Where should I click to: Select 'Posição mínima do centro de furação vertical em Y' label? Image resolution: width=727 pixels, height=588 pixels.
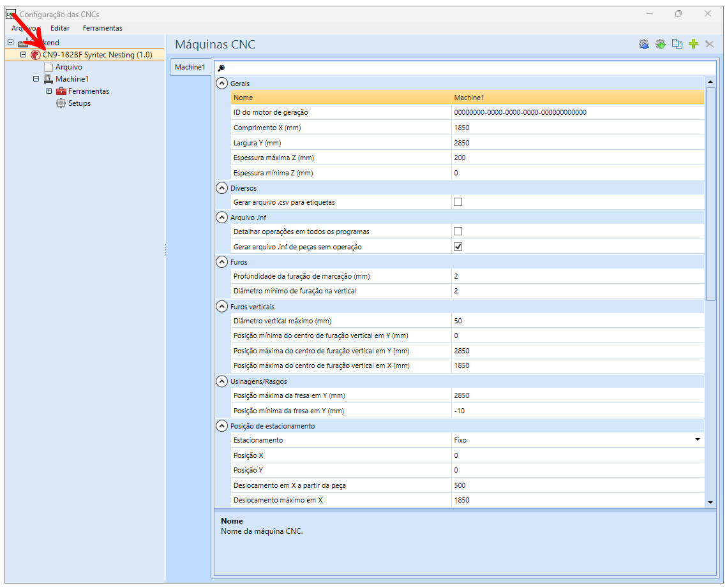pyautogui.click(x=321, y=335)
